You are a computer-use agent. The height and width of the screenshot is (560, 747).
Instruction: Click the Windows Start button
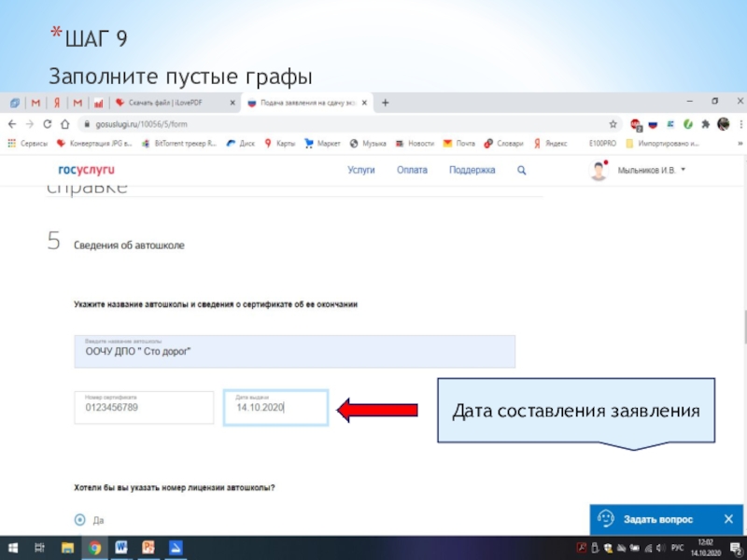pyautogui.click(x=13, y=547)
